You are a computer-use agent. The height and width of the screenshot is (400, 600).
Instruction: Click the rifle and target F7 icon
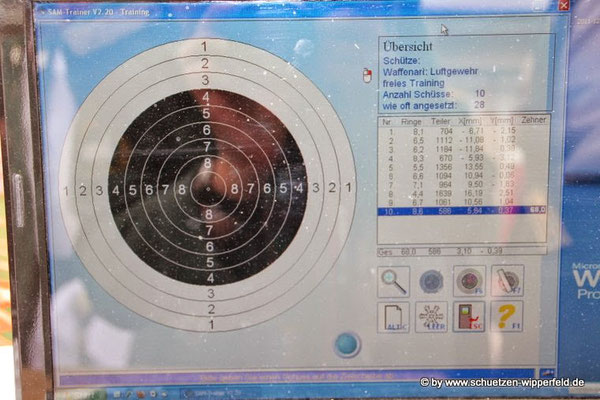507,281
